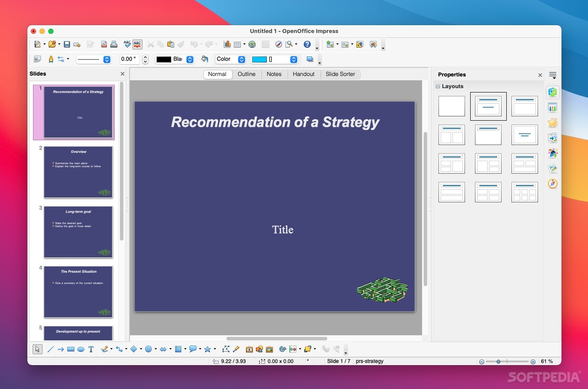Open the Slide Transition sidebar deck

(553, 138)
